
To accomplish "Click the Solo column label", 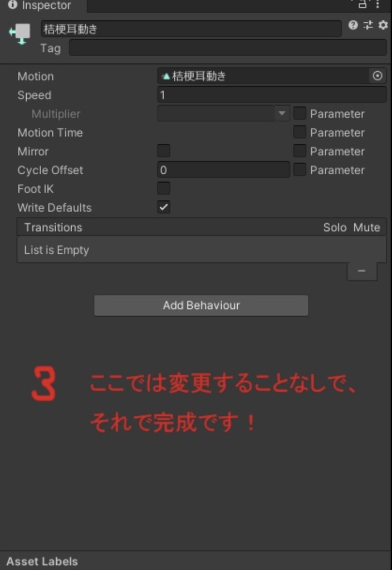I will point(335,227).
